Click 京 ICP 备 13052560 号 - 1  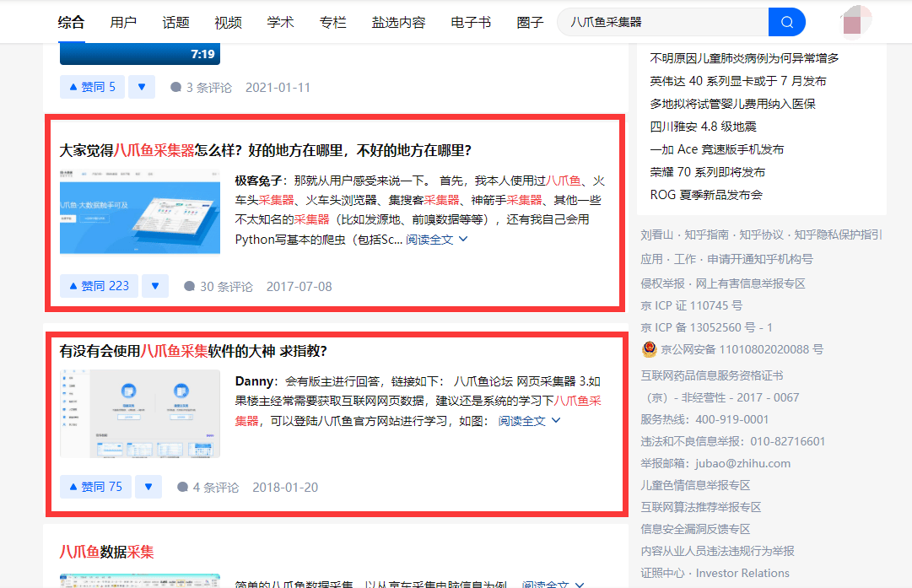[x=707, y=327]
